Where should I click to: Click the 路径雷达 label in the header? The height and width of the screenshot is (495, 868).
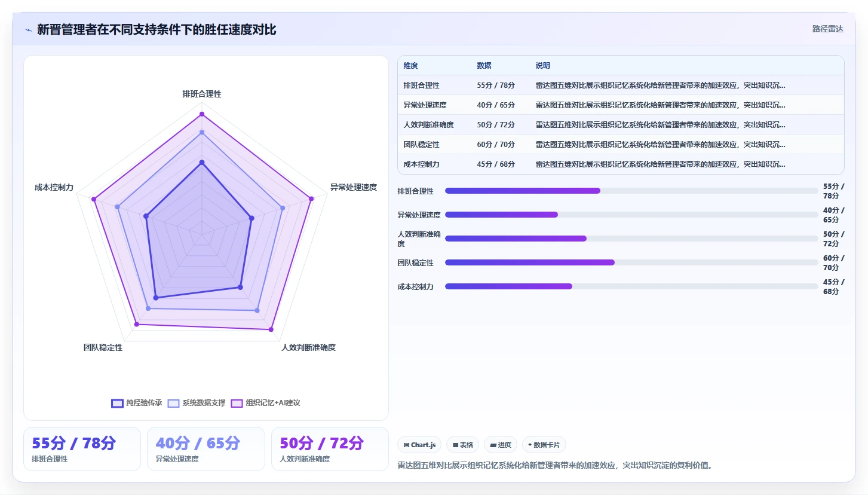click(828, 29)
